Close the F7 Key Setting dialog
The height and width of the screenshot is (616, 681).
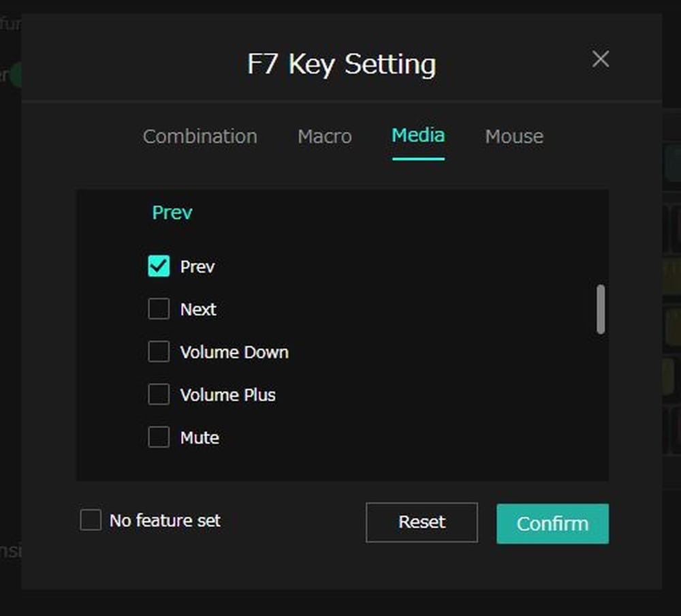click(x=600, y=59)
